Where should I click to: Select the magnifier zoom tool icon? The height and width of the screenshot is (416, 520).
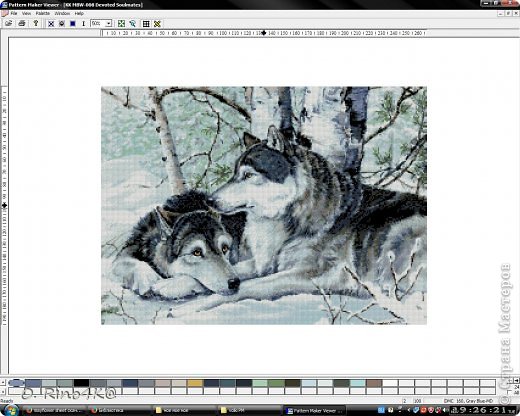pos(133,24)
